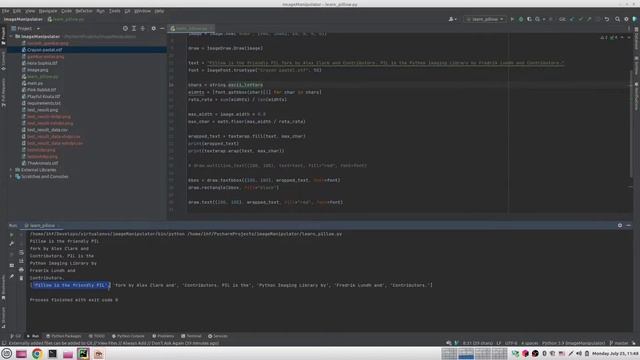
Task: Start debugging with the green bug icon
Action: point(521,19)
